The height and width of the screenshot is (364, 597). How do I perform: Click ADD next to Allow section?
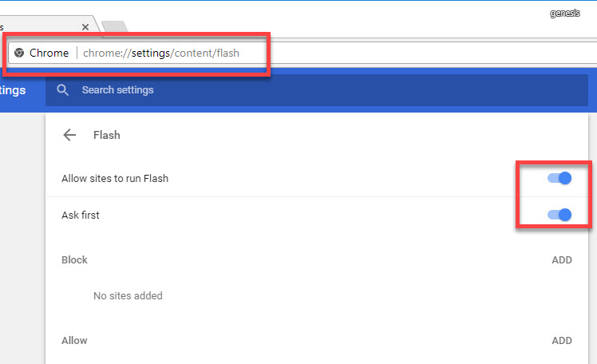point(562,340)
